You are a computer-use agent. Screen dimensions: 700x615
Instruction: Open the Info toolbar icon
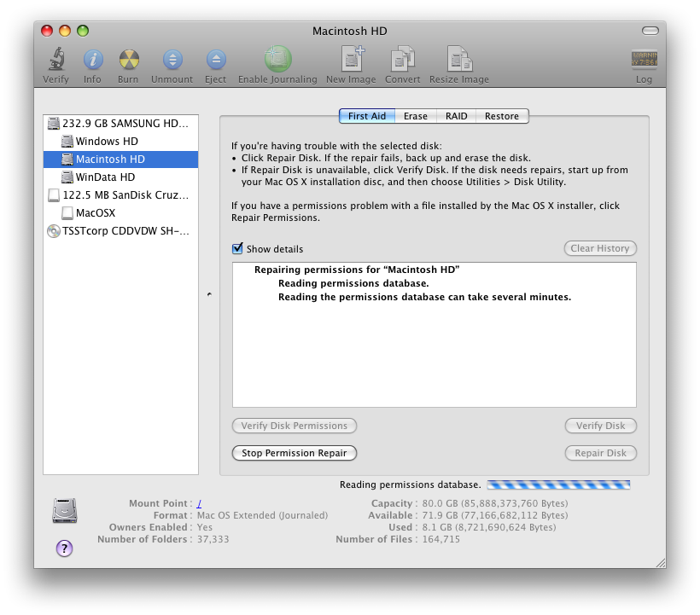tap(92, 60)
